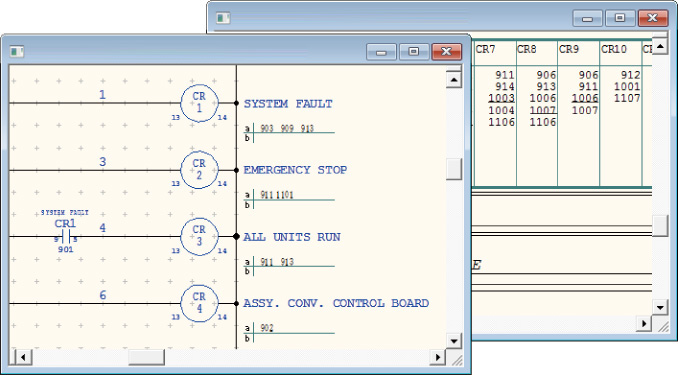Maximize the front schematic window
678x375 pixels.
(413, 52)
